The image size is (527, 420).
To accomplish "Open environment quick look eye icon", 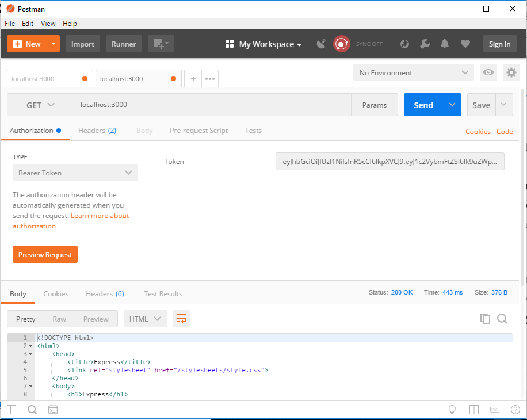I will coord(488,72).
